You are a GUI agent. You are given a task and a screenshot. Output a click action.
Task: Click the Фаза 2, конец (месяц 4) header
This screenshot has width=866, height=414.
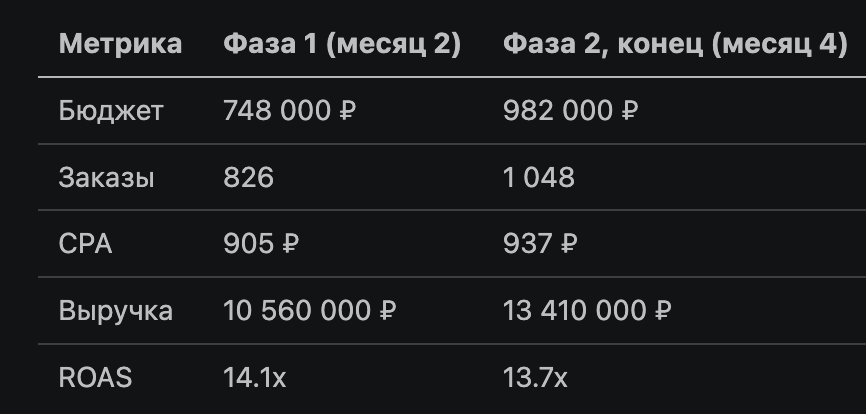point(675,44)
